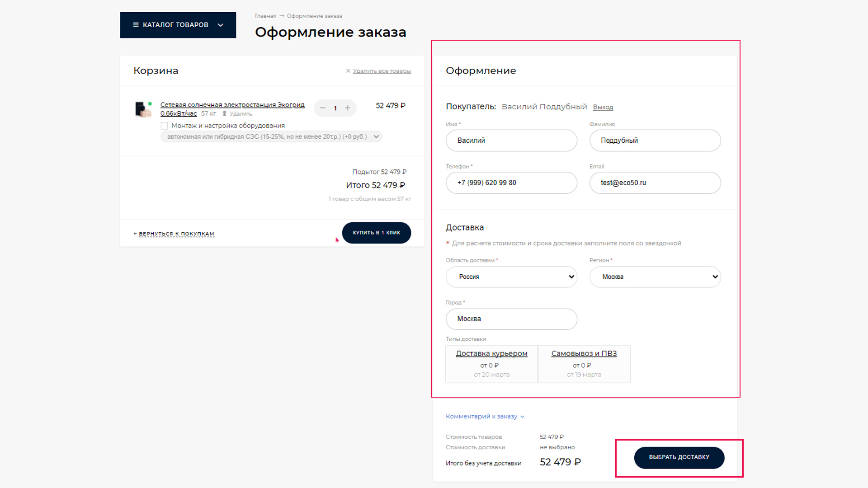Enable the Монтаж и настройка оборудования checkbox
This screenshot has height=488, width=868.
(x=164, y=126)
